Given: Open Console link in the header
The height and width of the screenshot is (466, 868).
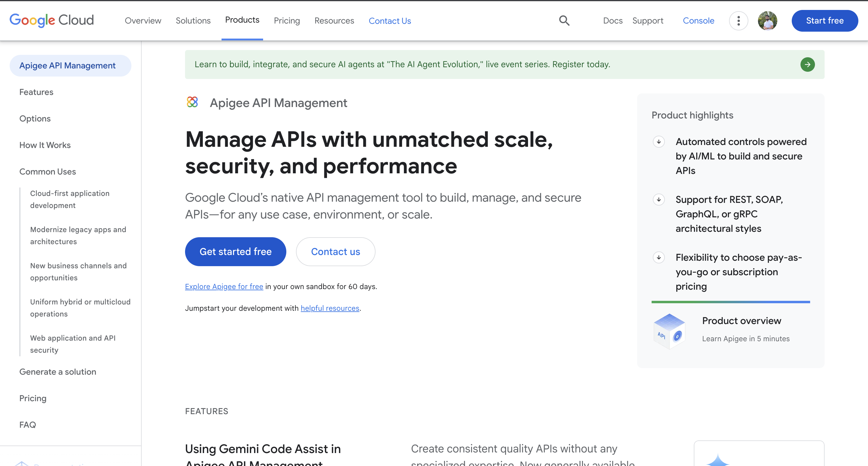Looking at the screenshot, I should coord(698,20).
